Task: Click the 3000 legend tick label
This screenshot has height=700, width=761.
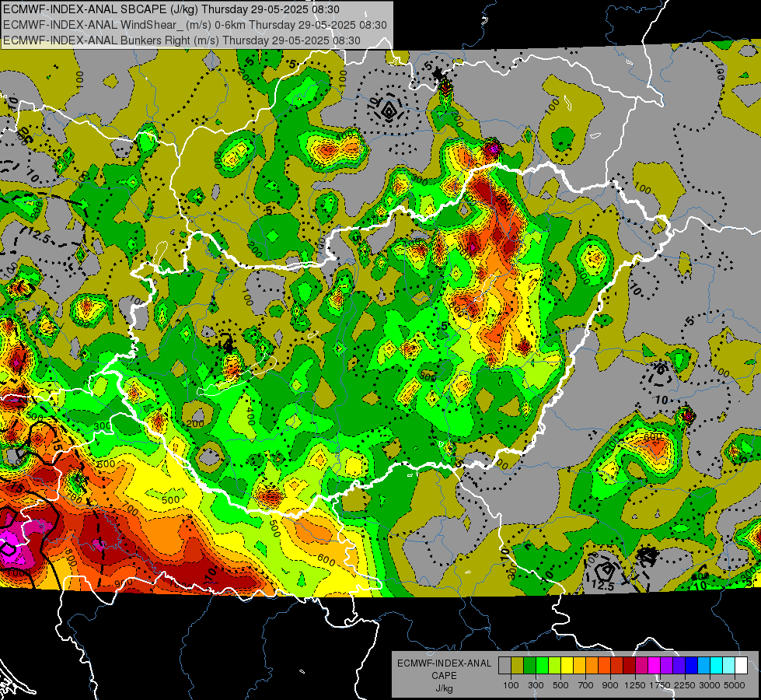Action: coord(710,685)
